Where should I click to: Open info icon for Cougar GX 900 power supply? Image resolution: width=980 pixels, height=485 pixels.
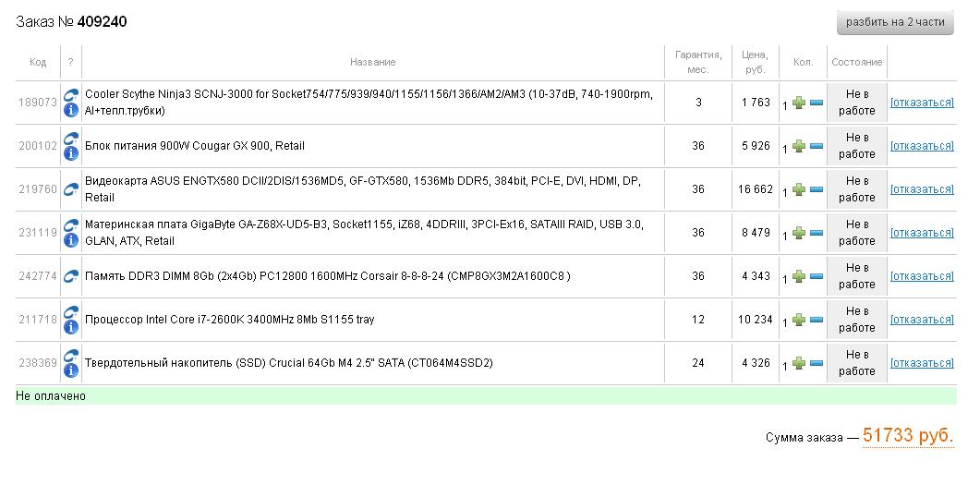(71, 153)
